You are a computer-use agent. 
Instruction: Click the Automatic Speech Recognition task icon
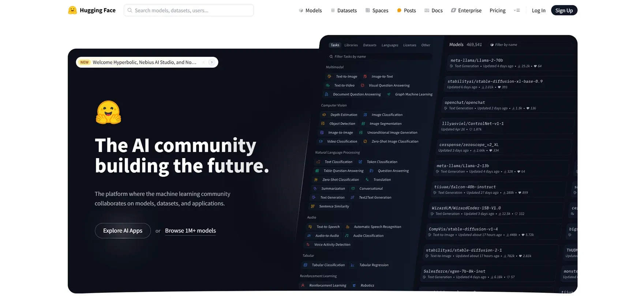pyautogui.click(x=348, y=226)
